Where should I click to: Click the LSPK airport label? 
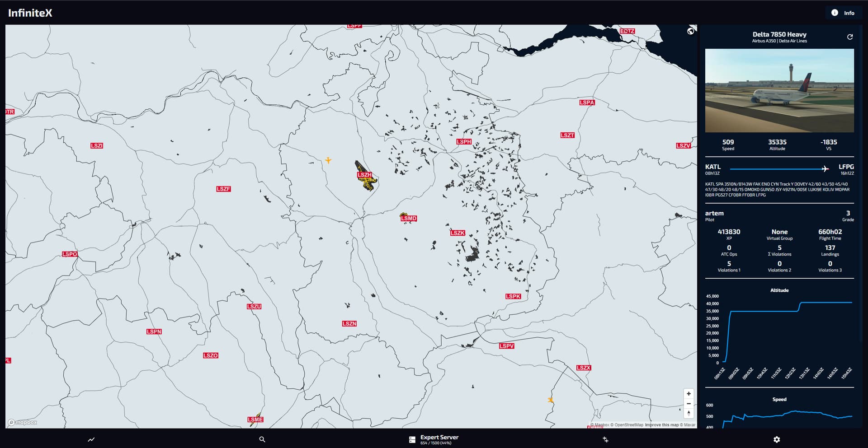pos(513,296)
